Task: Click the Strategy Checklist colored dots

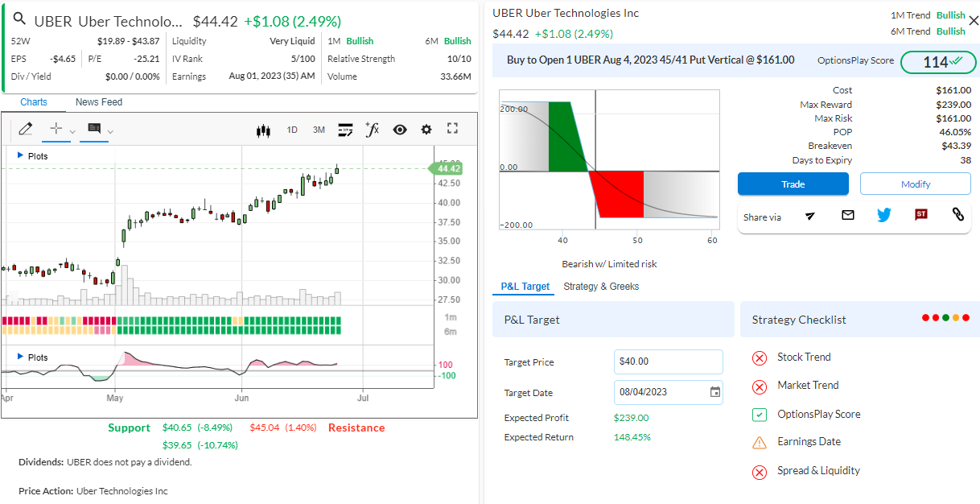Action: (946, 318)
